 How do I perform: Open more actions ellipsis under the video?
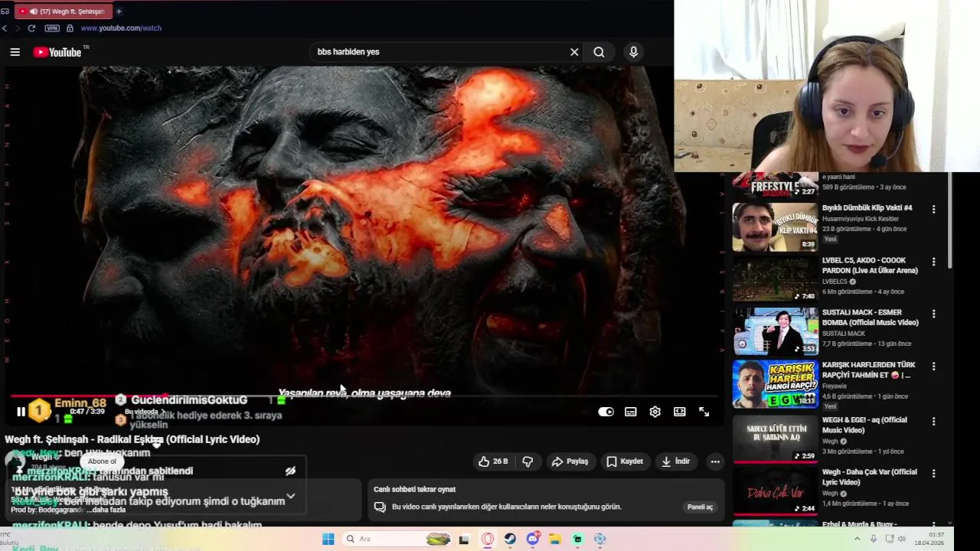click(715, 461)
